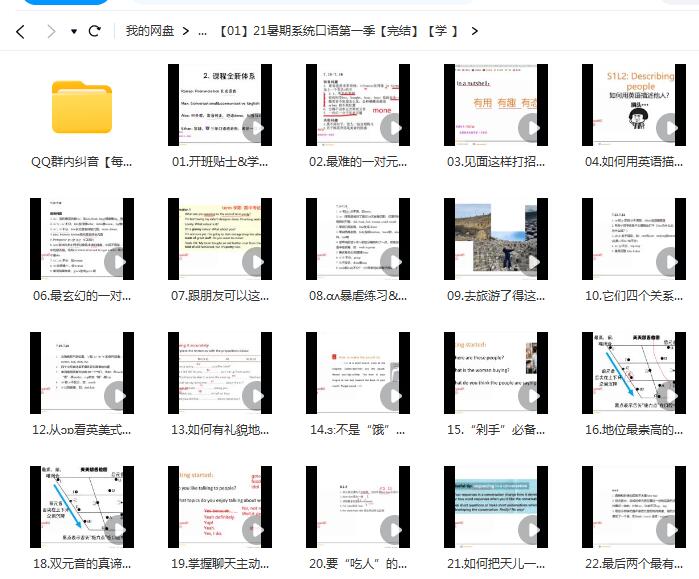699x579 pixels.
Task: Open video thumbnail 12.从ɔɒ看英美式...
Action: pos(82,373)
